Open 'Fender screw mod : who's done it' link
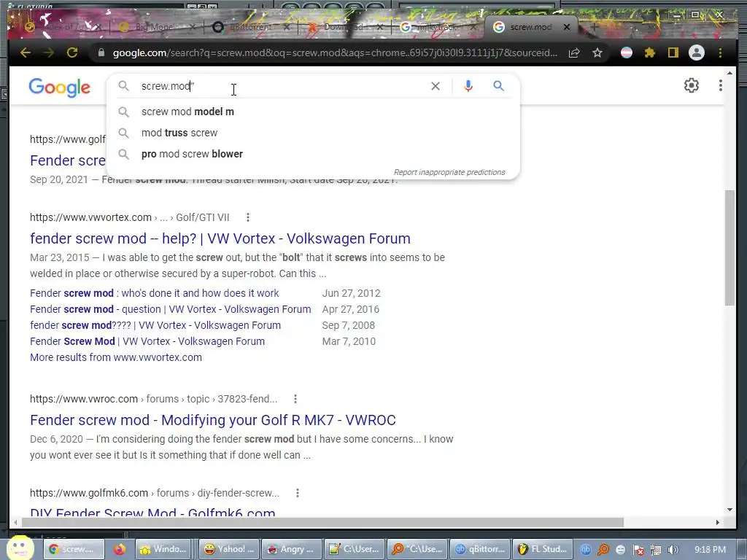The width and height of the screenshot is (747, 560). pos(155,293)
